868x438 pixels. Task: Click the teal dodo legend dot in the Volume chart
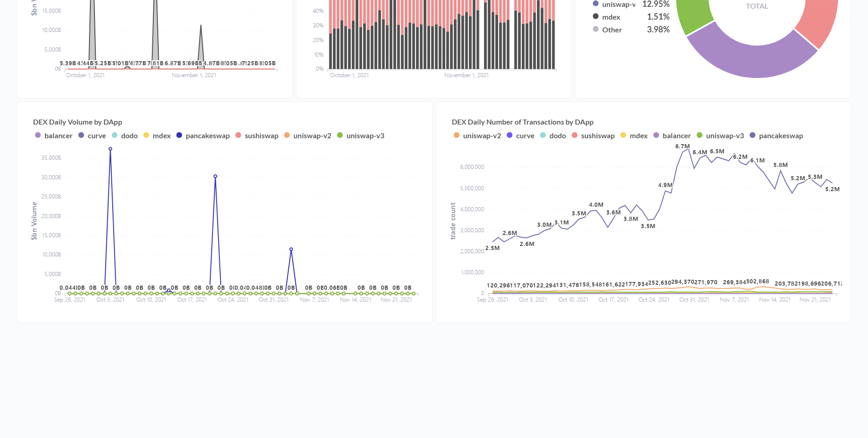click(116, 136)
